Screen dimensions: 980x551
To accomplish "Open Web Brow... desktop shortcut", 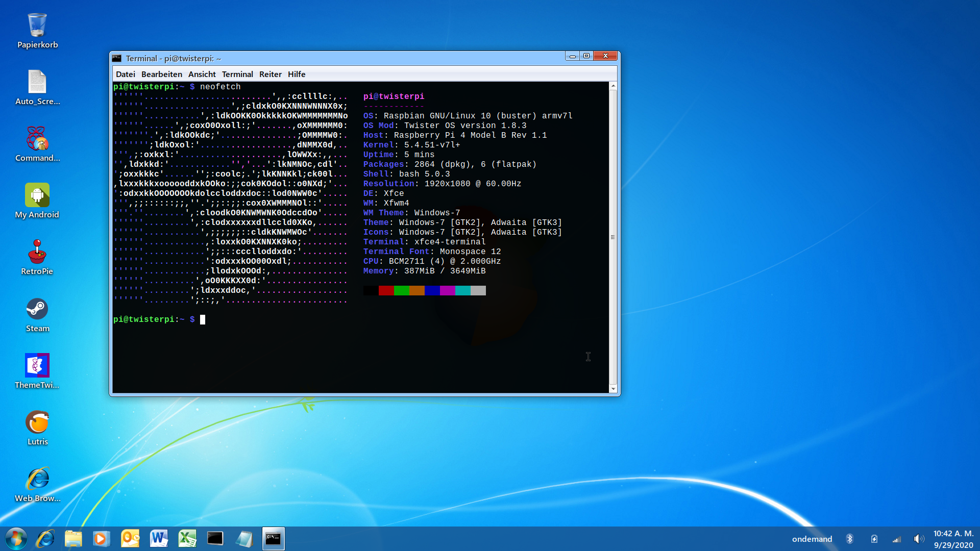I will pos(37,484).
